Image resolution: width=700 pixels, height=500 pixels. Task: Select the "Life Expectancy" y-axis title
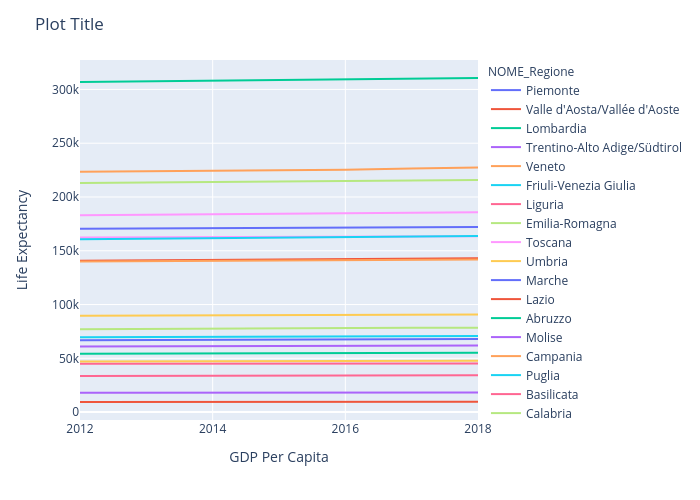pyautogui.click(x=23, y=240)
